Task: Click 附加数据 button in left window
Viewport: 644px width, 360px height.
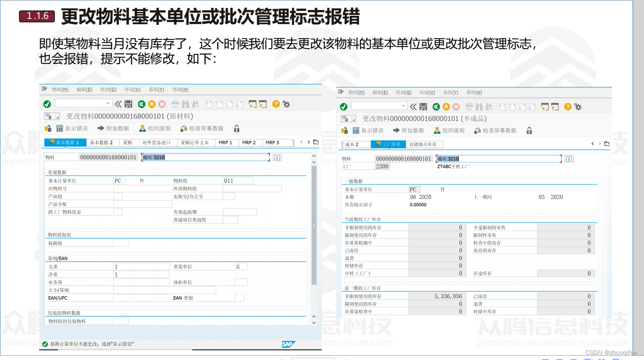Action: (113, 129)
